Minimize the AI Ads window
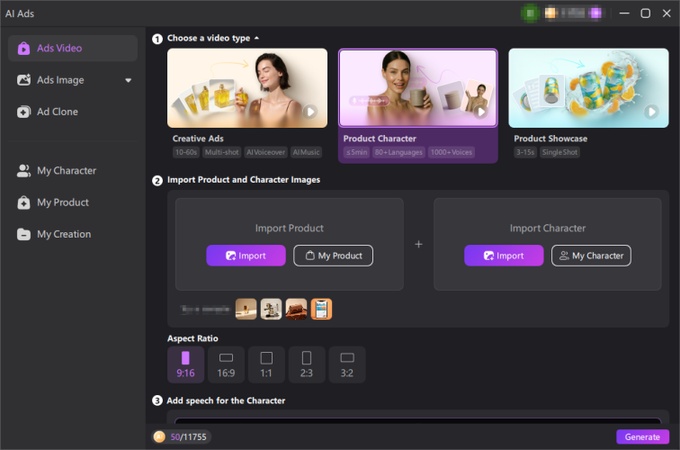This screenshot has width=680, height=450. pos(624,13)
